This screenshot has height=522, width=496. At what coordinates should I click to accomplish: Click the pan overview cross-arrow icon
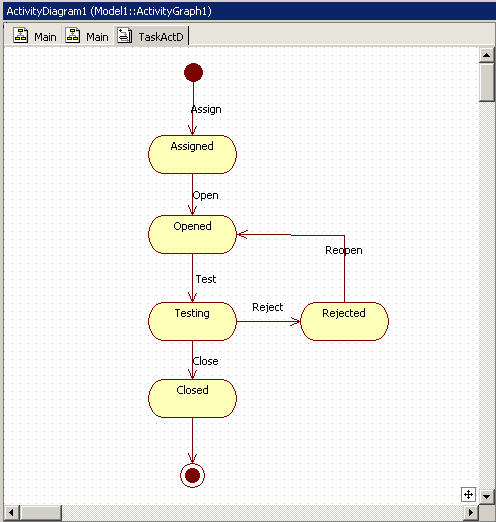468,494
